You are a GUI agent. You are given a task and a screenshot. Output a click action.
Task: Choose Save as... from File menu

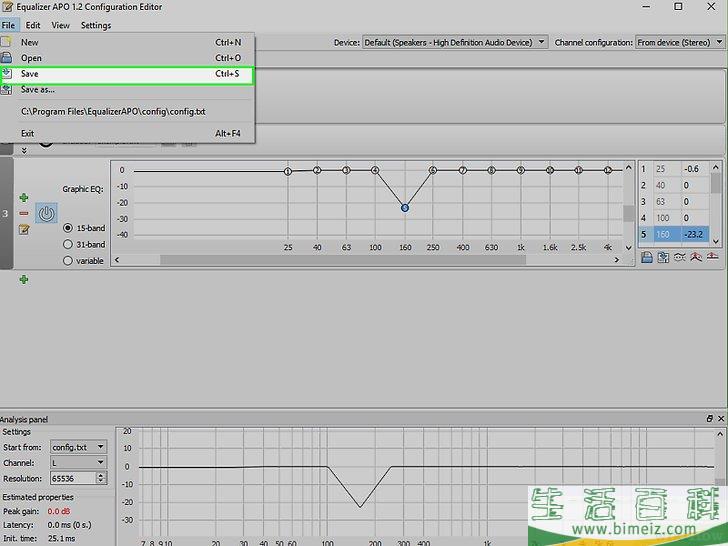[x=38, y=89]
